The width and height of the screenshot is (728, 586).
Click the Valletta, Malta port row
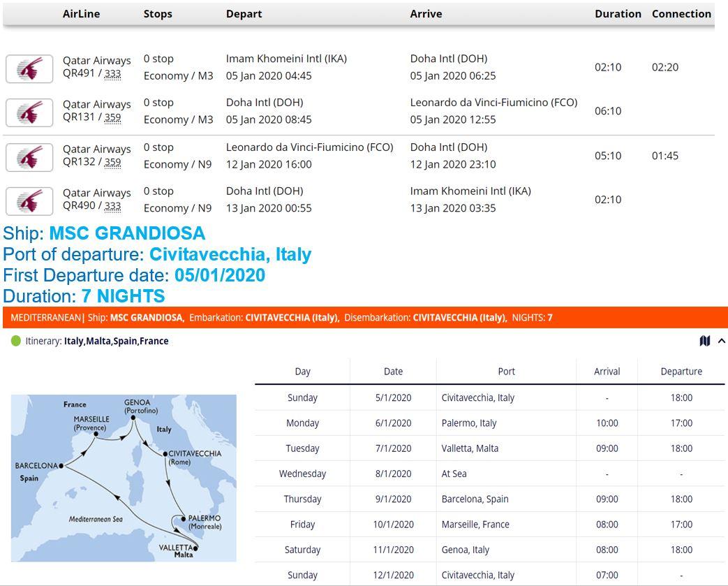point(470,448)
